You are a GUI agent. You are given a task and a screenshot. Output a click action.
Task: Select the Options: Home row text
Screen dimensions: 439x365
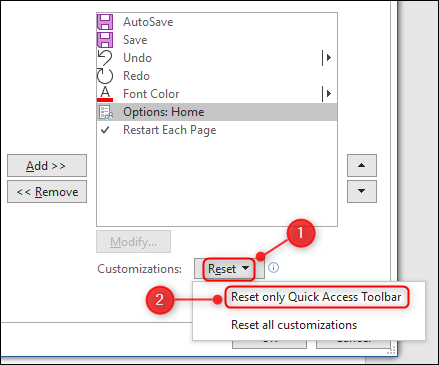(164, 112)
